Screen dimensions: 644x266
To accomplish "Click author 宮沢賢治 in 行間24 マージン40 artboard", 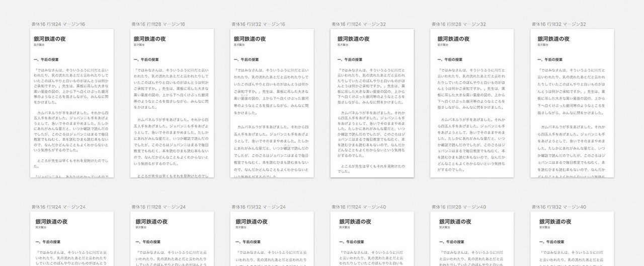I will (x=344, y=228).
